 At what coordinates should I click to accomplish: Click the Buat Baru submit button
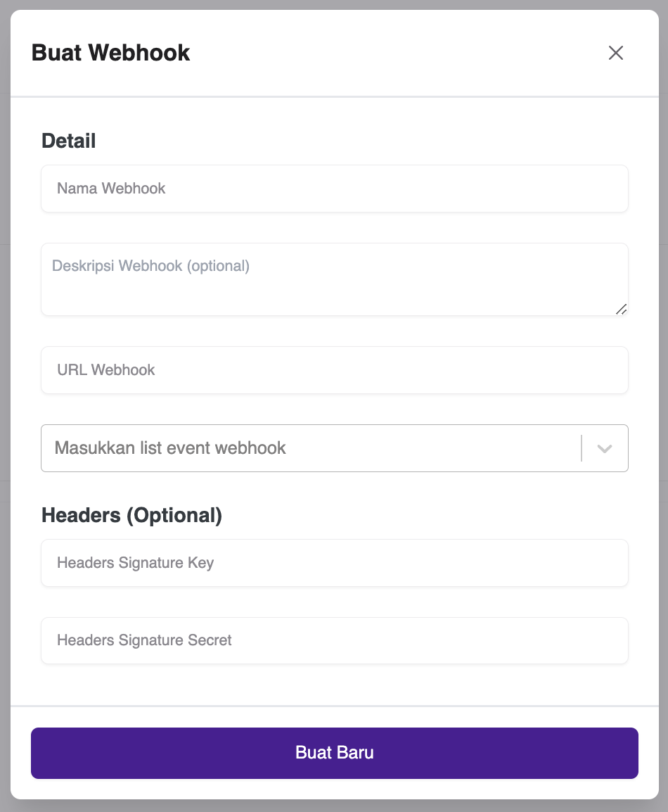[x=334, y=753]
